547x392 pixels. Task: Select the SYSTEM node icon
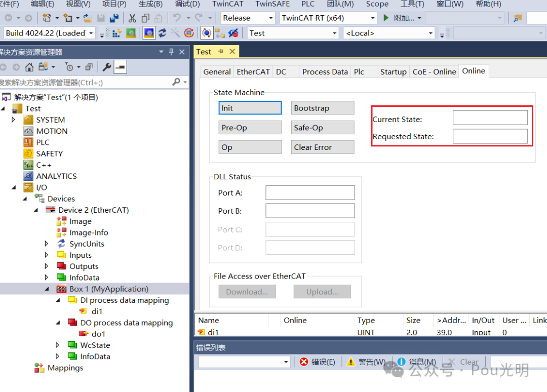(28, 120)
